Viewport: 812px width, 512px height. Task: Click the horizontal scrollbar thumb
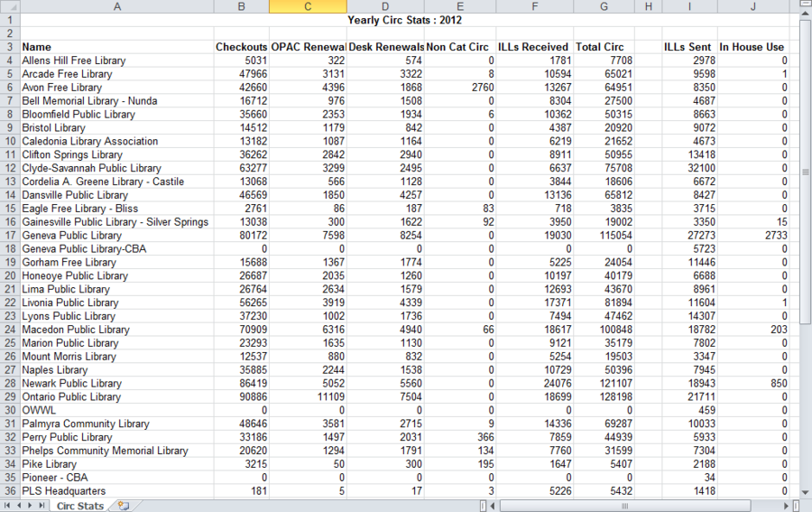click(625, 506)
